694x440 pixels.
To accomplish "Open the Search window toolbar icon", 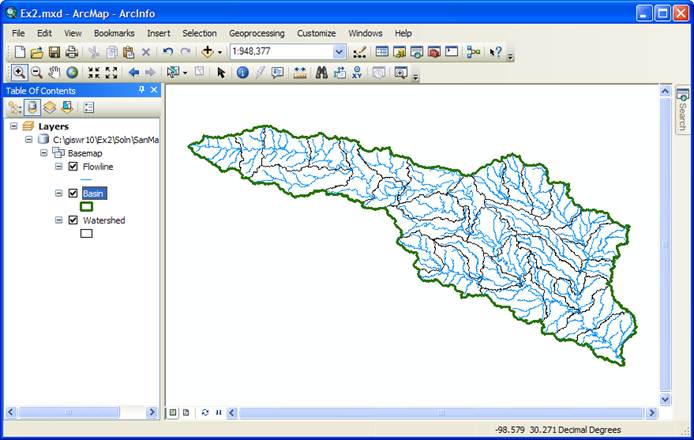I will coord(416,52).
